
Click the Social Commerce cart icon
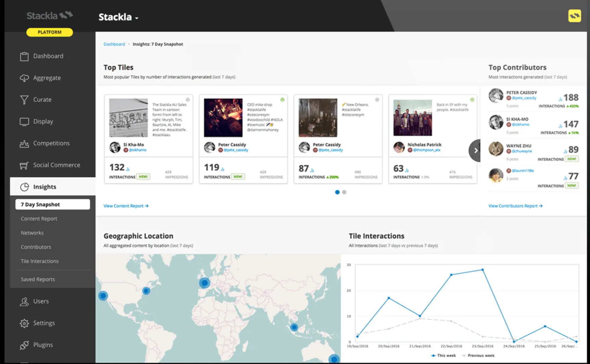pos(24,166)
